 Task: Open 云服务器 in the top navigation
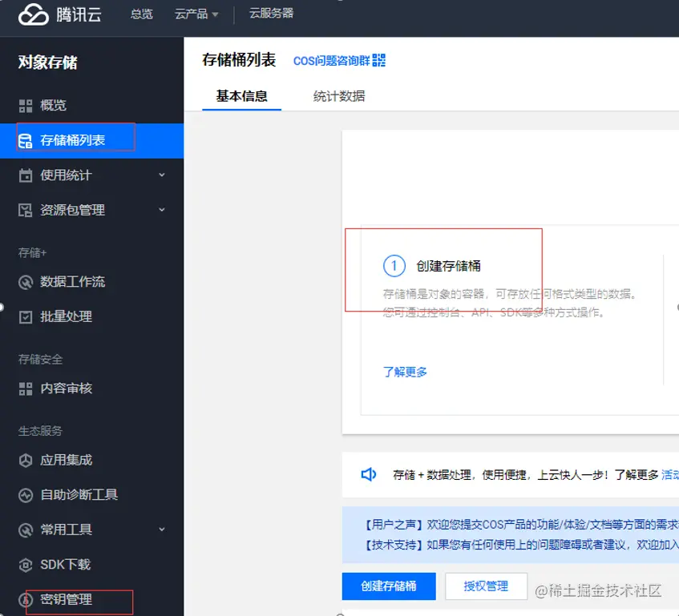click(271, 14)
